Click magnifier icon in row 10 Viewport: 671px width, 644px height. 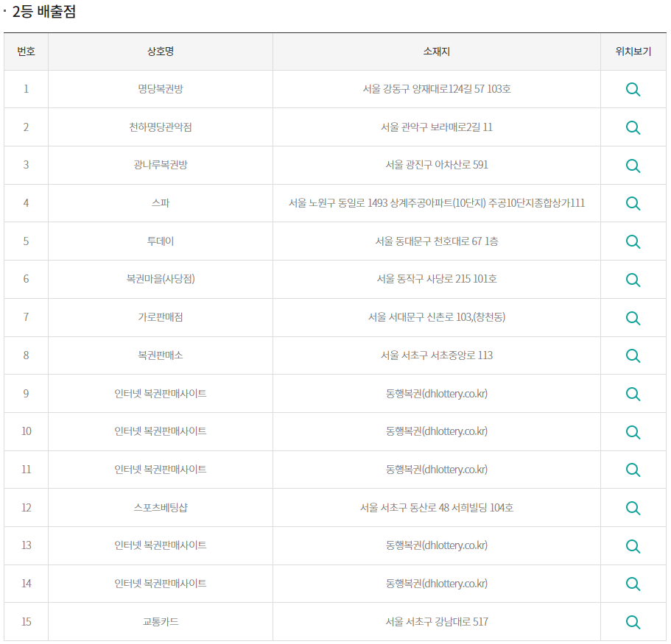click(x=633, y=432)
